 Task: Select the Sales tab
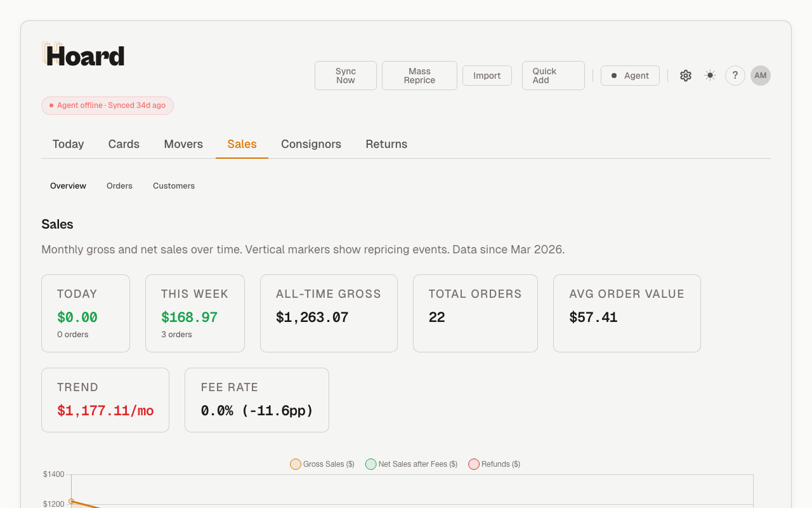tap(242, 144)
